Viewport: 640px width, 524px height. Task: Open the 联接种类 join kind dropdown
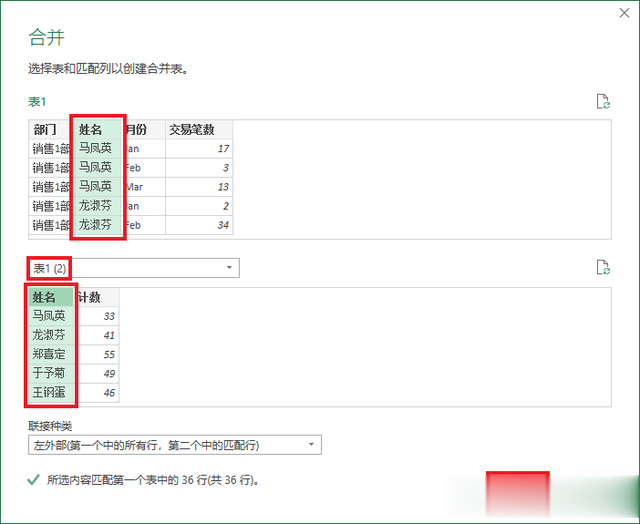pos(175,444)
